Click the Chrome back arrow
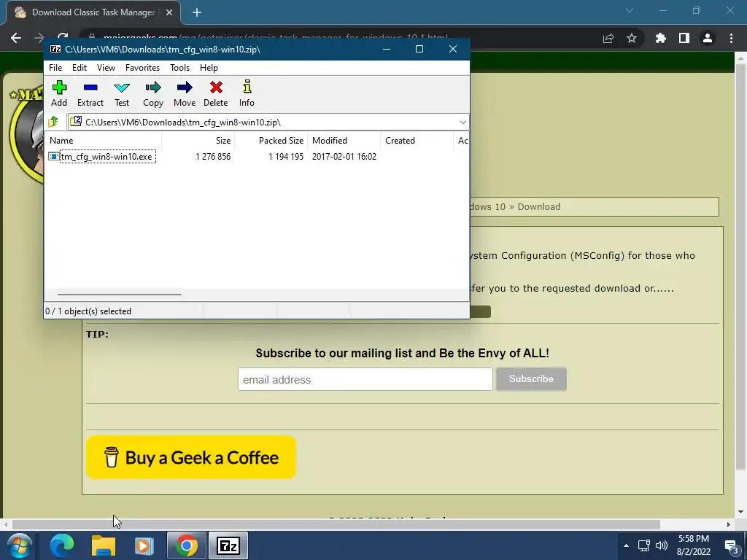The width and height of the screenshot is (747, 560). (x=16, y=38)
